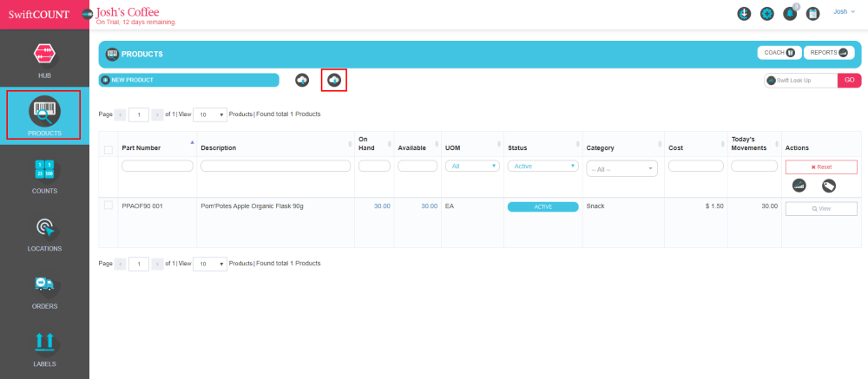
Task: Click the New Product button
Action: pos(188,81)
